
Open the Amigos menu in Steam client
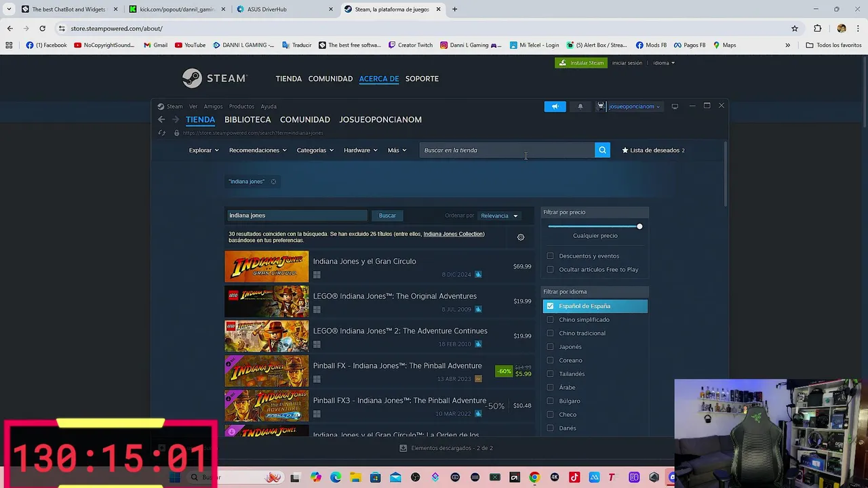pos(213,106)
